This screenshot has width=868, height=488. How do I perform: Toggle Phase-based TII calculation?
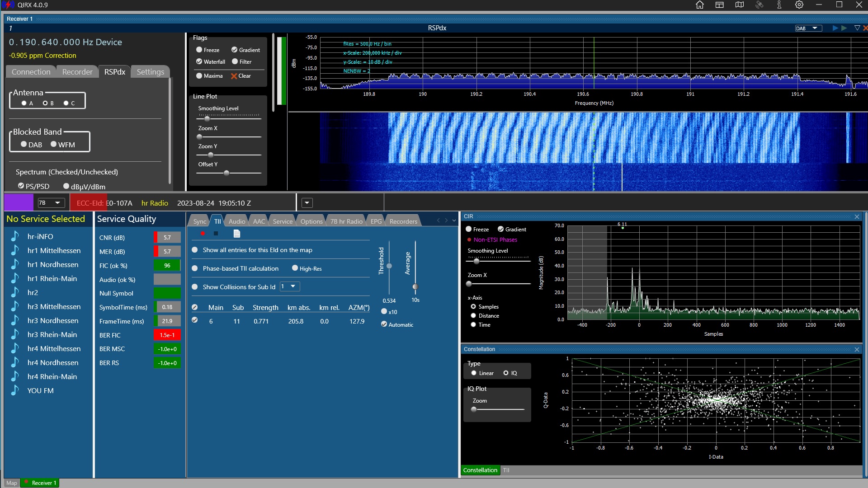[x=195, y=268]
